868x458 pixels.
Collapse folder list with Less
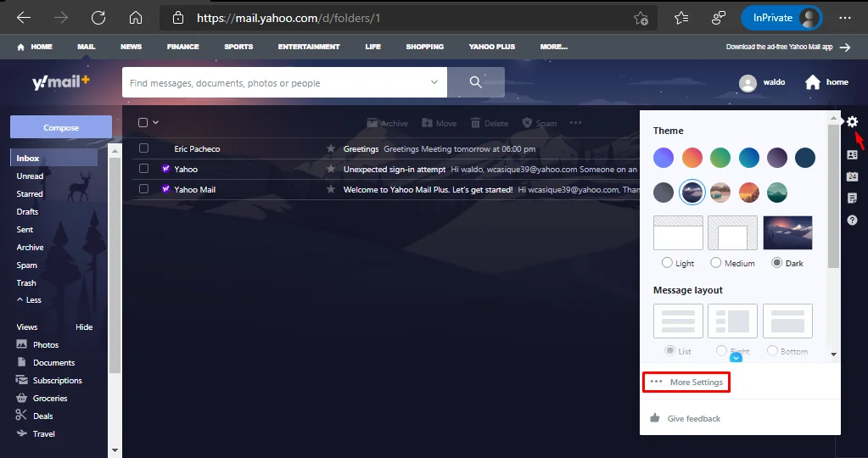coord(29,300)
